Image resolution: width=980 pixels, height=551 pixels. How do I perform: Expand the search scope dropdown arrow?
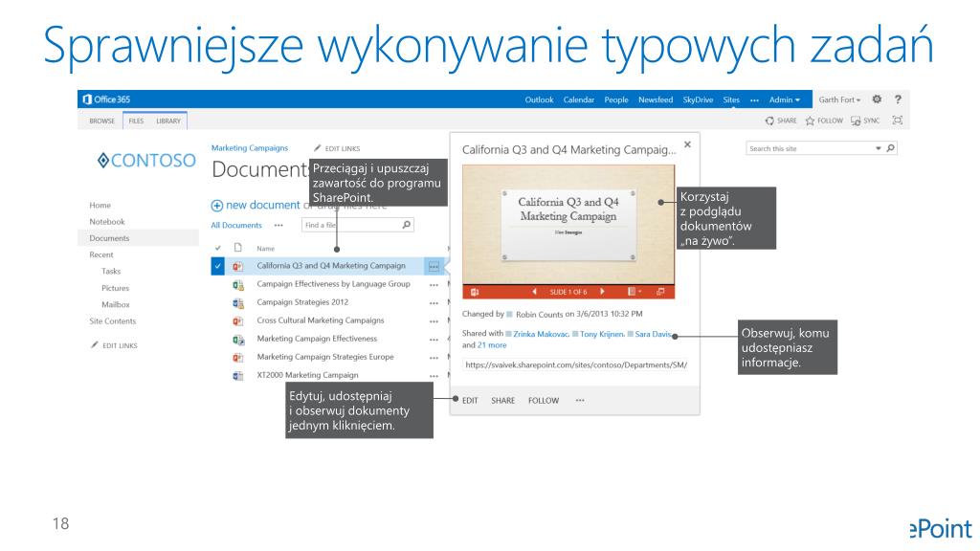pyautogui.click(x=879, y=148)
